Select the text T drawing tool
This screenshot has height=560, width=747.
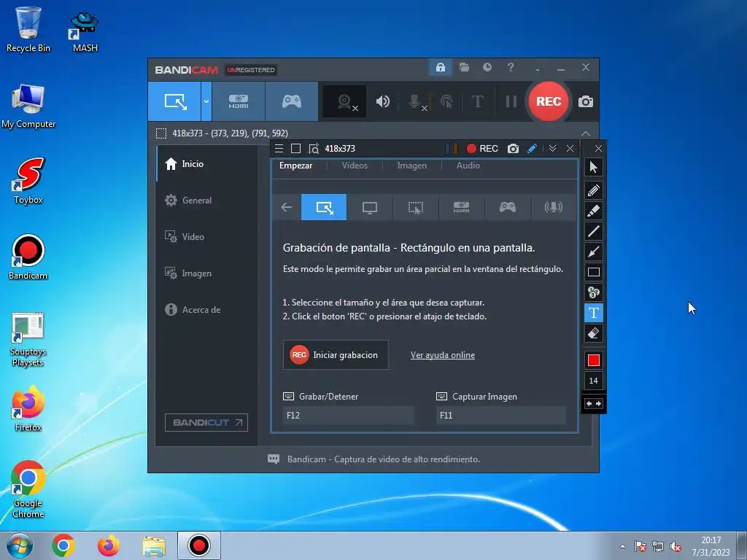pos(594,313)
